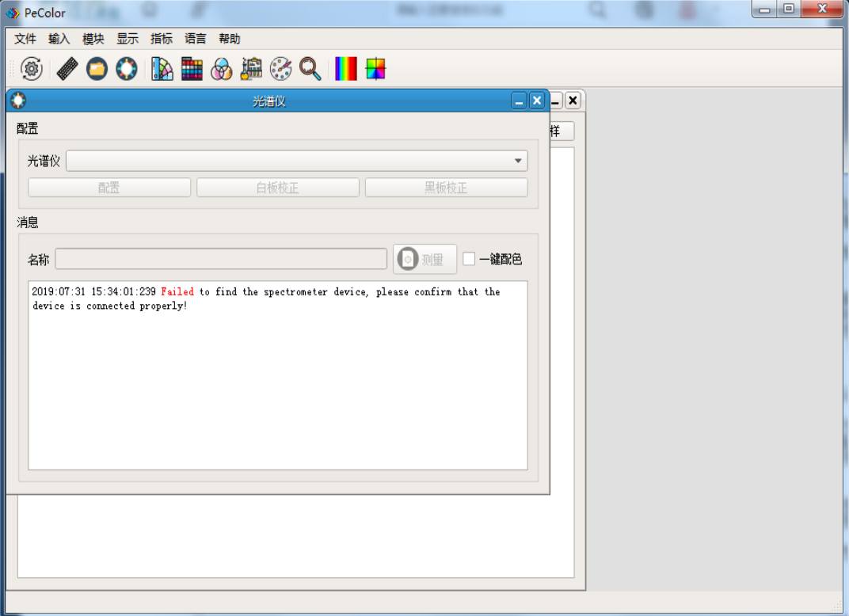
Task: Open the 语言 menu
Action: [196, 39]
